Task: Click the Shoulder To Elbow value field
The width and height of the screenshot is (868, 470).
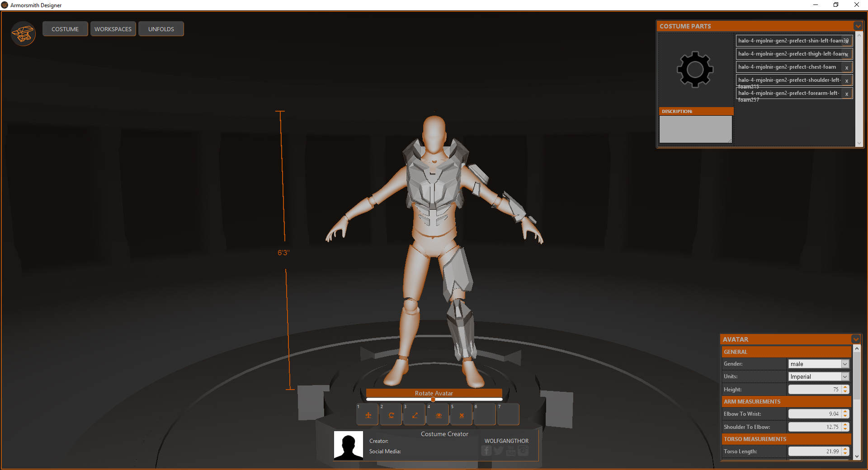Action: click(815, 427)
